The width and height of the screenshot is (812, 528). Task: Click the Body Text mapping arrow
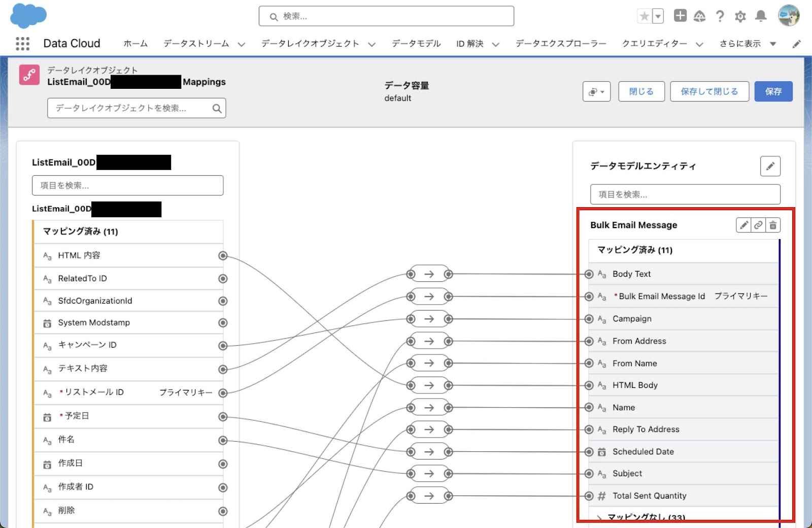pyautogui.click(x=429, y=274)
